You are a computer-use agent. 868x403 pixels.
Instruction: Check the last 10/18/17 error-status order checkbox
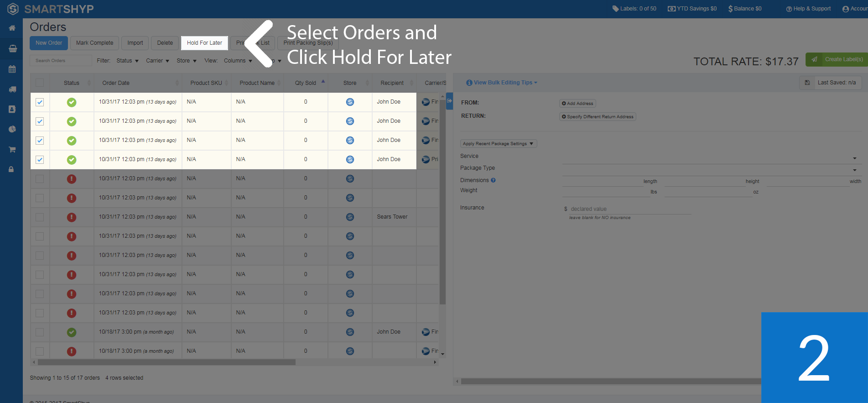(40, 351)
